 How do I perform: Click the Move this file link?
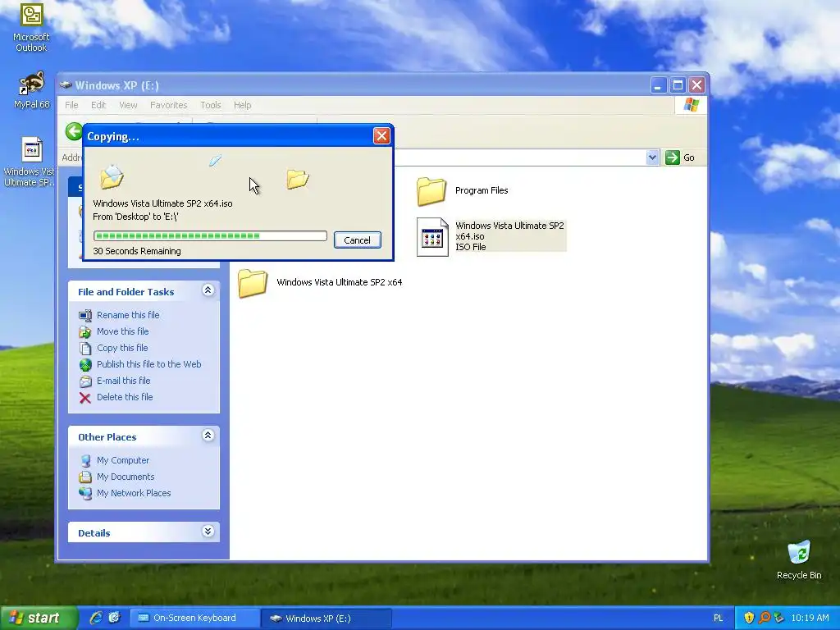[x=123, y=331]
